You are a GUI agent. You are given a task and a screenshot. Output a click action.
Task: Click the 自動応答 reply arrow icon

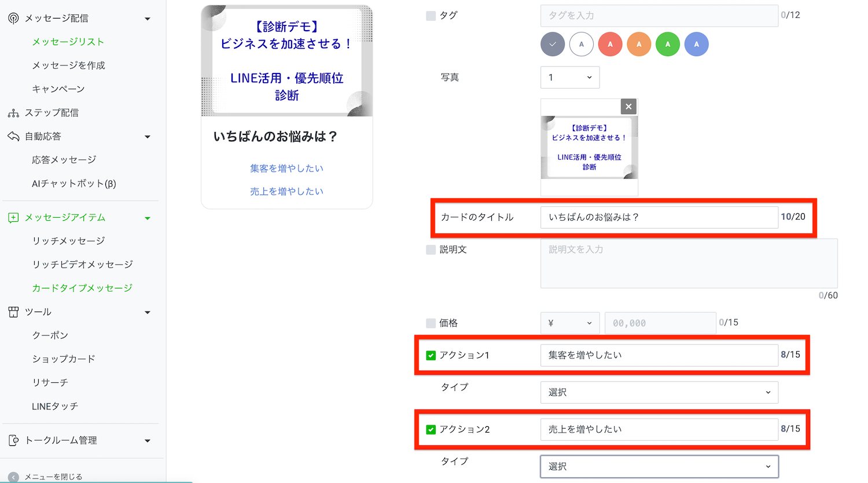tap(13, 136)
